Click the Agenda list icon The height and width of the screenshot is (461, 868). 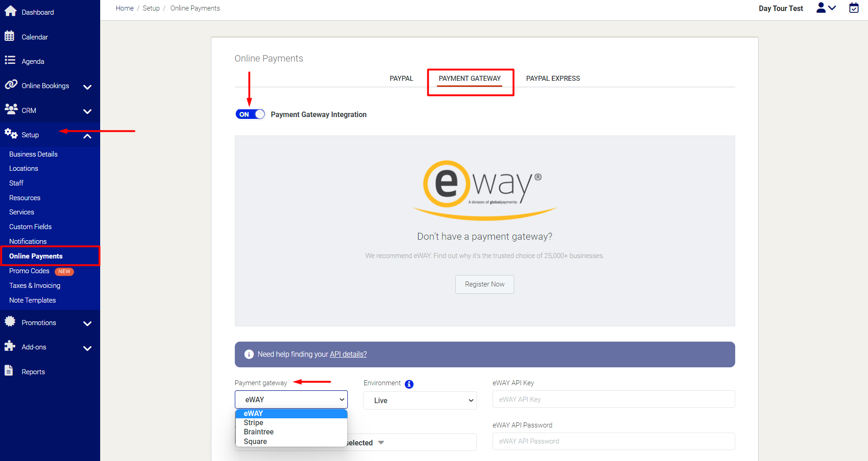pyautogui.click(x=10, y=60)
